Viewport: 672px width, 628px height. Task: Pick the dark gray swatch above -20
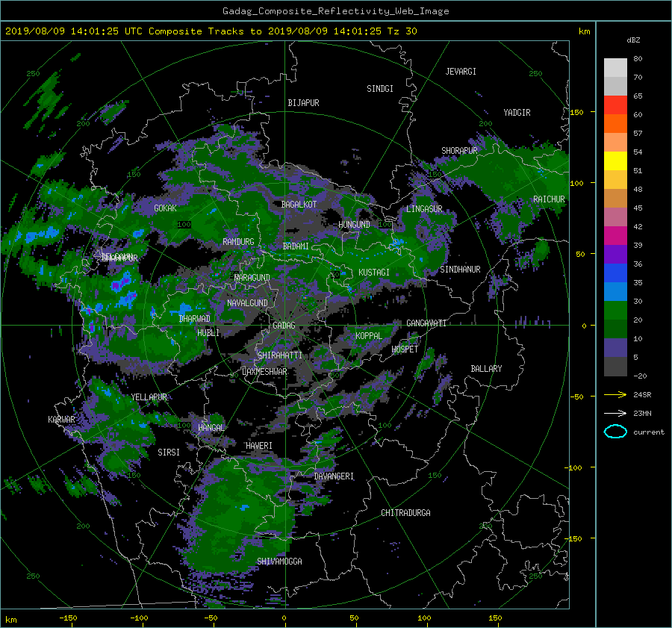615,366
